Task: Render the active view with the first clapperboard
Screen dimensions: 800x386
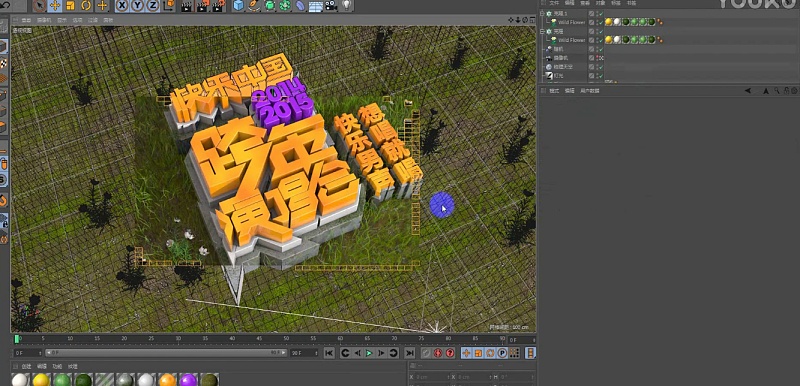Action: pyautogui.click(x=187, y=6)
